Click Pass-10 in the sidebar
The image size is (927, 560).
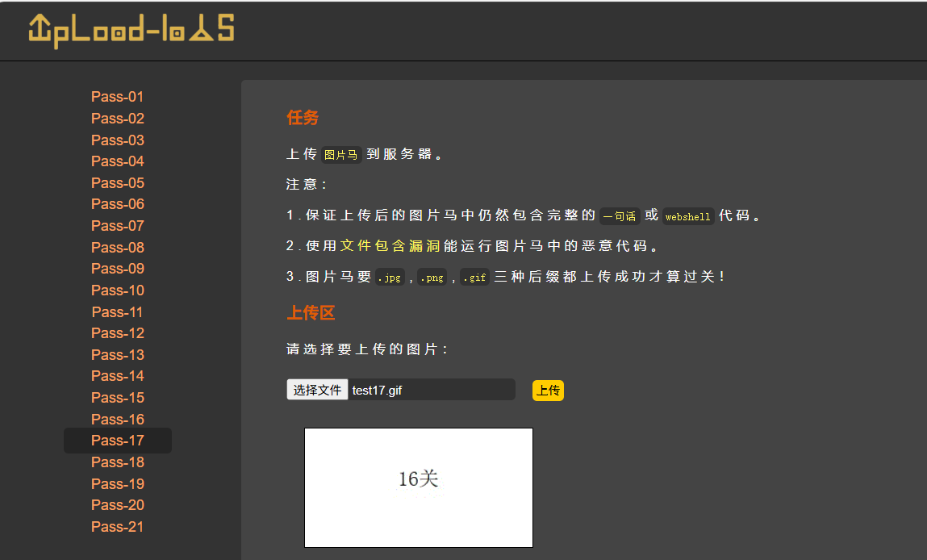tap(118, 290)
